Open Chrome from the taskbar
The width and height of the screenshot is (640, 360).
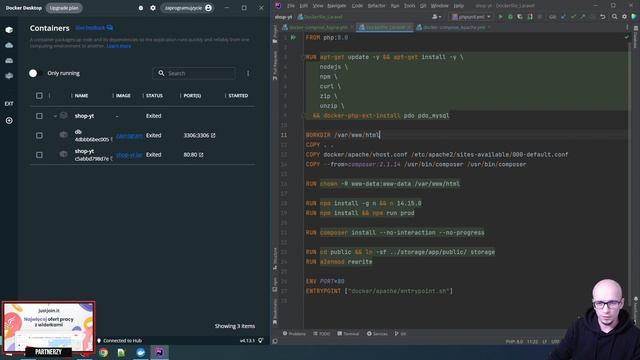(103, 352)
